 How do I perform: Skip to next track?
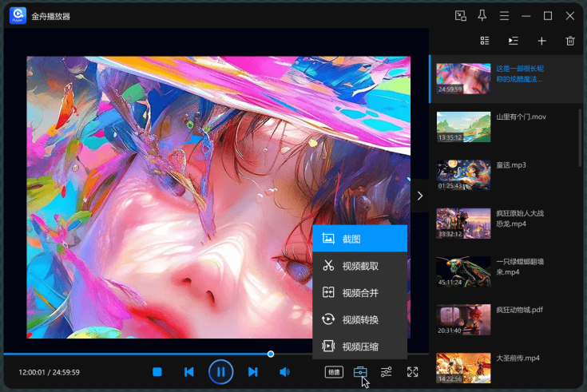[252, 372]
